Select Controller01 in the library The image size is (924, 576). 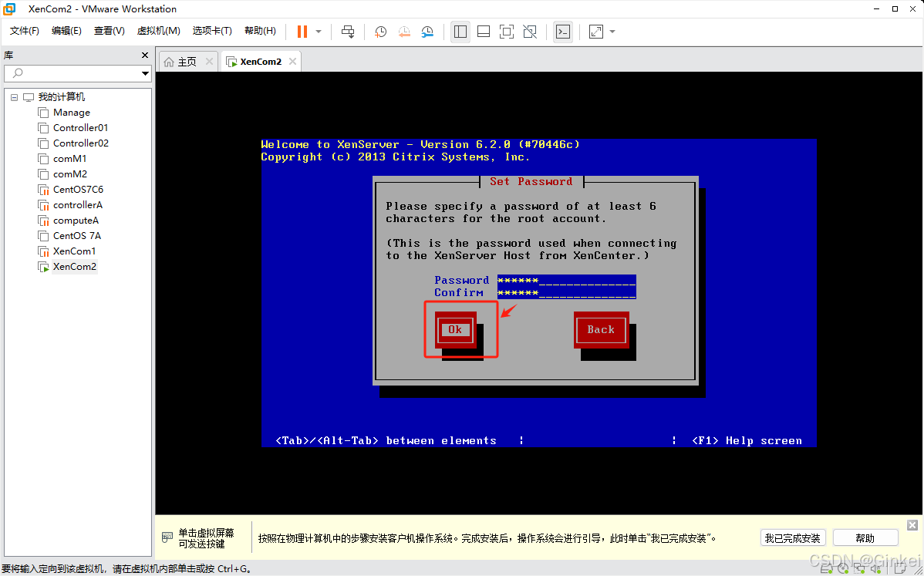tap(80, 127)
